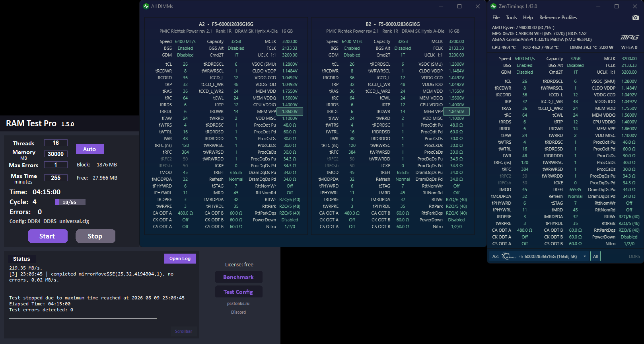Click the Auto button in RAM Test Pro
Viewport: 644px width, 344px height.
pyautogui.click(x=89, y=149)
